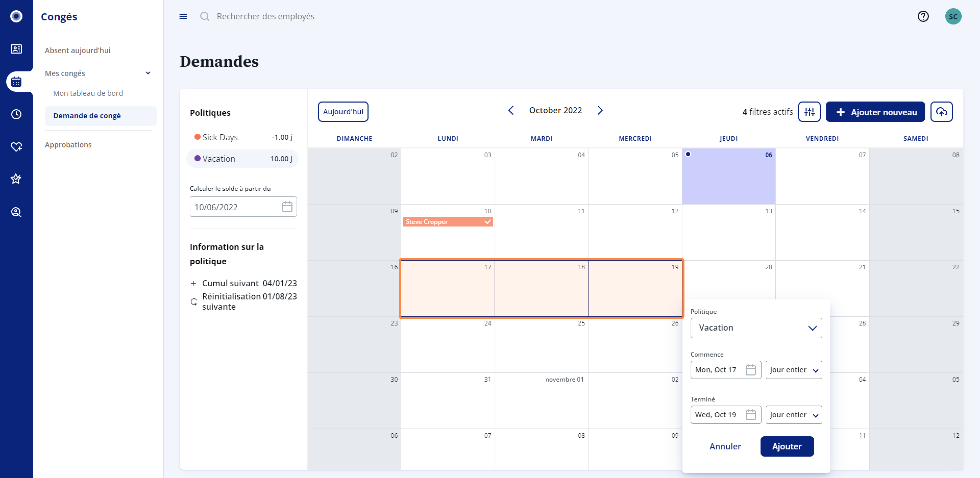This screenshot has height=478, width=980.
Task: Select the Vacation policy
Action: click(x=243, y=159)
